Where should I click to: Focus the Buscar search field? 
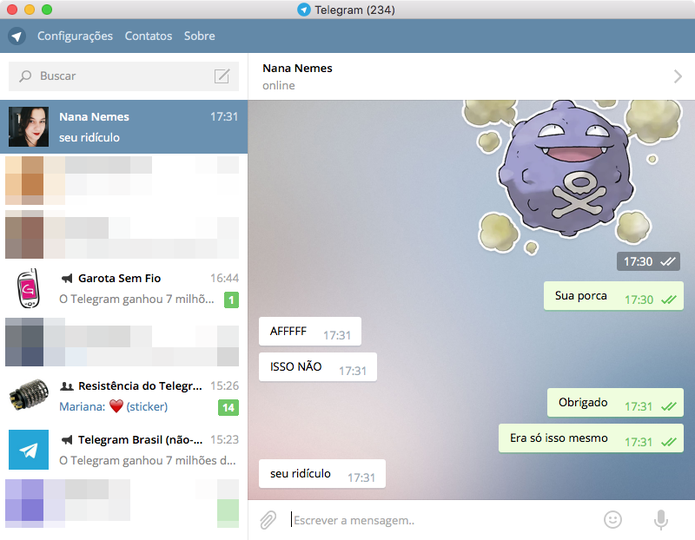[x=124, y=76]
